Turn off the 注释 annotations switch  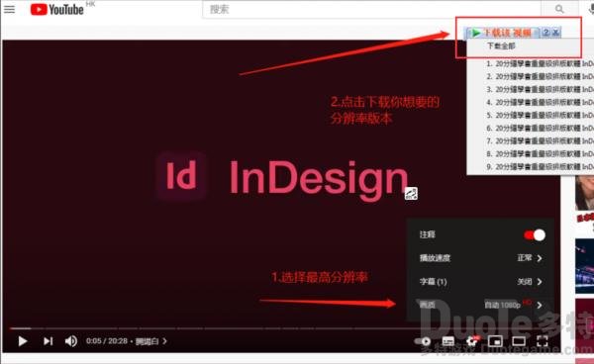pyautogui.click(x=535, y=235)
